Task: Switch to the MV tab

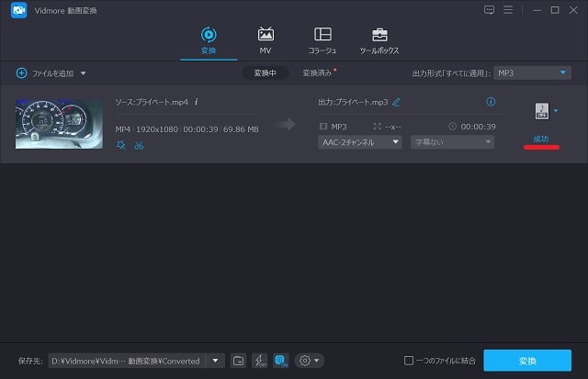Action: coord(266,40)
